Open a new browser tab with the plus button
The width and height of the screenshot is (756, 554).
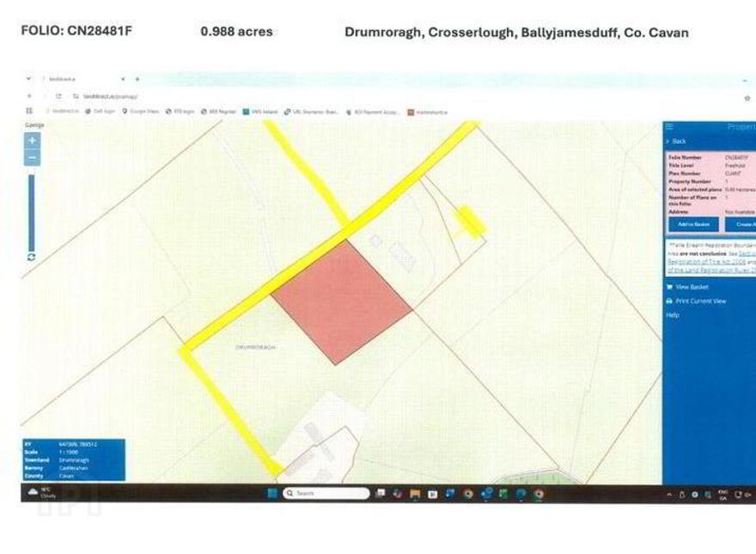tap(137, 79)
